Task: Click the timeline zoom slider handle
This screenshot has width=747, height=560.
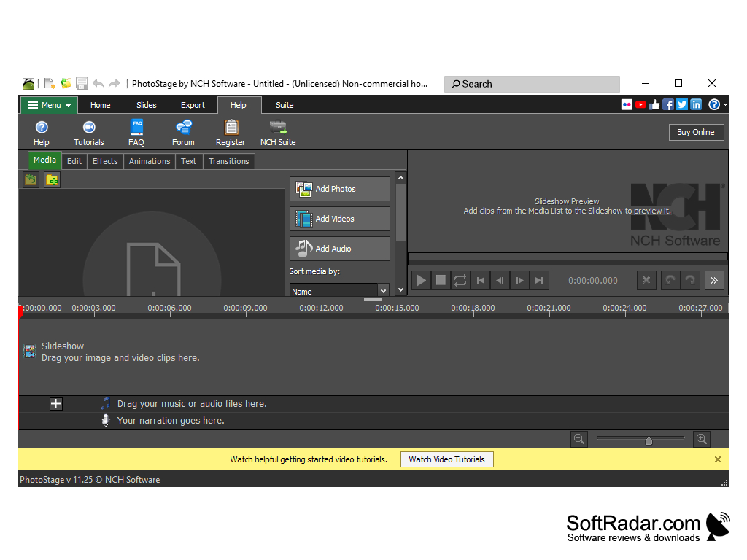Action: pyautogui.click(x=649, y=441)
